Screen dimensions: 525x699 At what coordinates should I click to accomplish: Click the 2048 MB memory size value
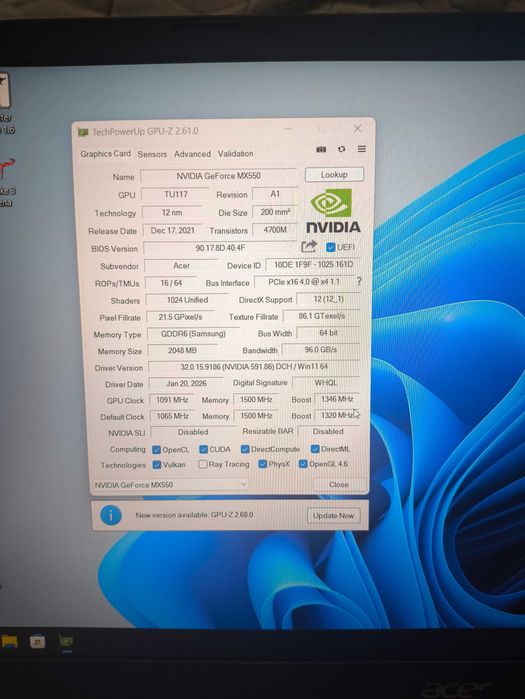pos(182,351)
